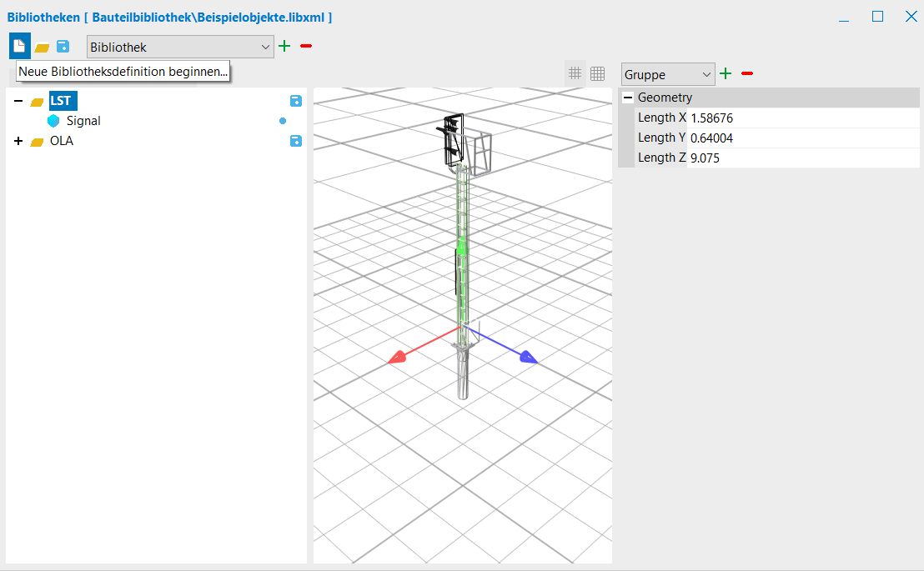Image resolution: width=924 pixels, height=571 pixels.
Task: Collapse the LST tree node
Action: click(x=18, y=101)
